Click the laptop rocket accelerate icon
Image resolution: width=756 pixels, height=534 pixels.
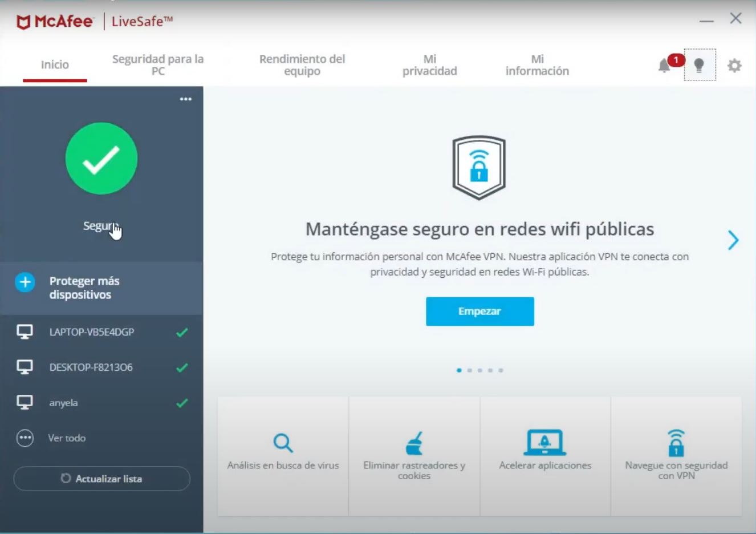[545, 442]
